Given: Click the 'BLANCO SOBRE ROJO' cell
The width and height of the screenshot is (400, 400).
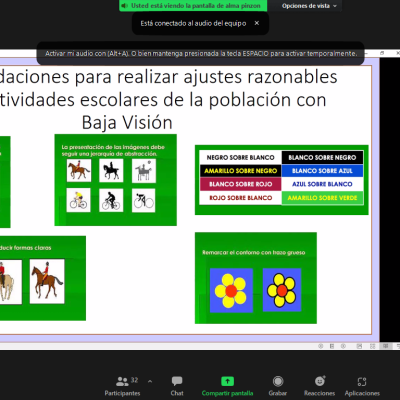Looking at the screenshot, I should pos(240,184).
